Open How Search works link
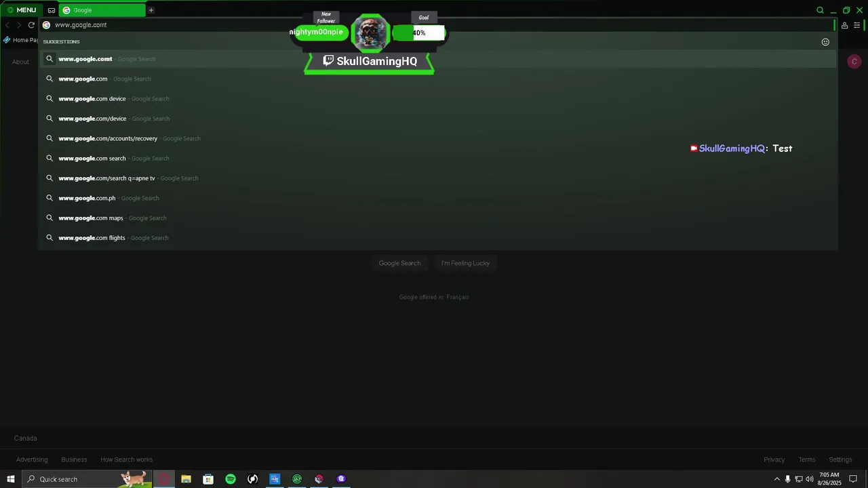This screenshot has height=488, width=868. (x=127, y=460)
